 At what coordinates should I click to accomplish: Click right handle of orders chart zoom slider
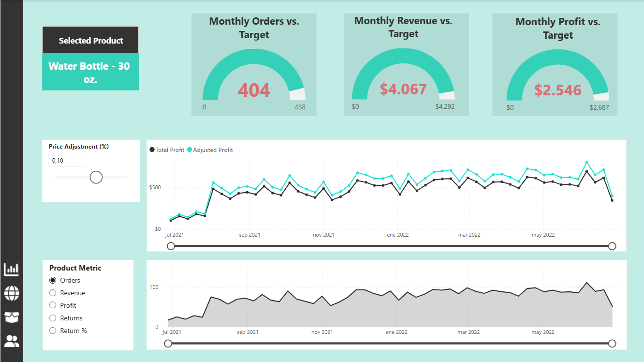point(612,344)
